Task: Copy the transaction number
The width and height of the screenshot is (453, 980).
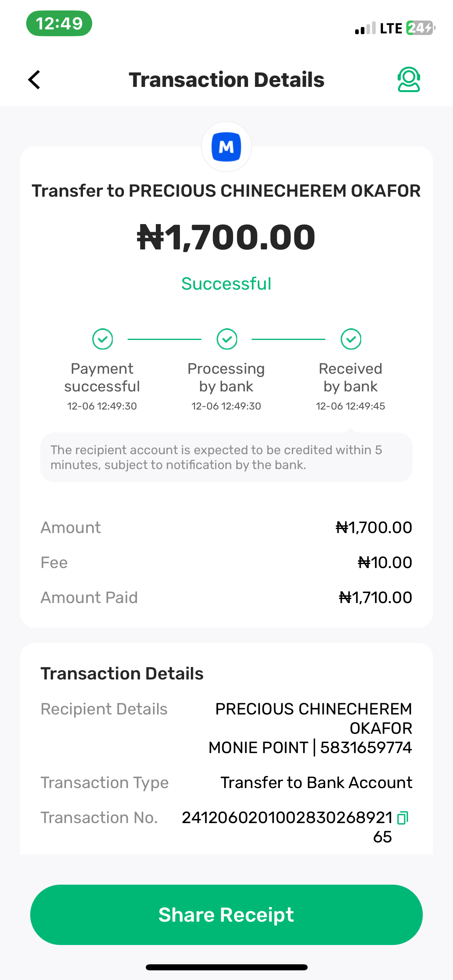Action: [403, 818]
